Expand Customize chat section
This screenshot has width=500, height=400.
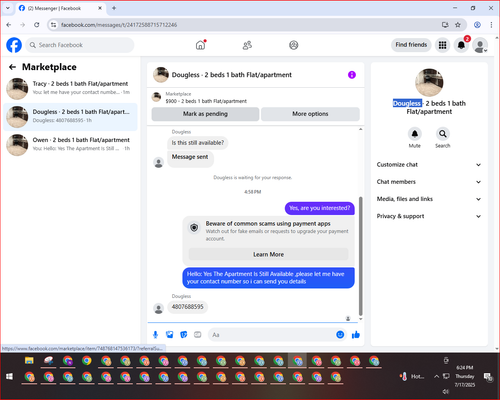pos(429,165)
